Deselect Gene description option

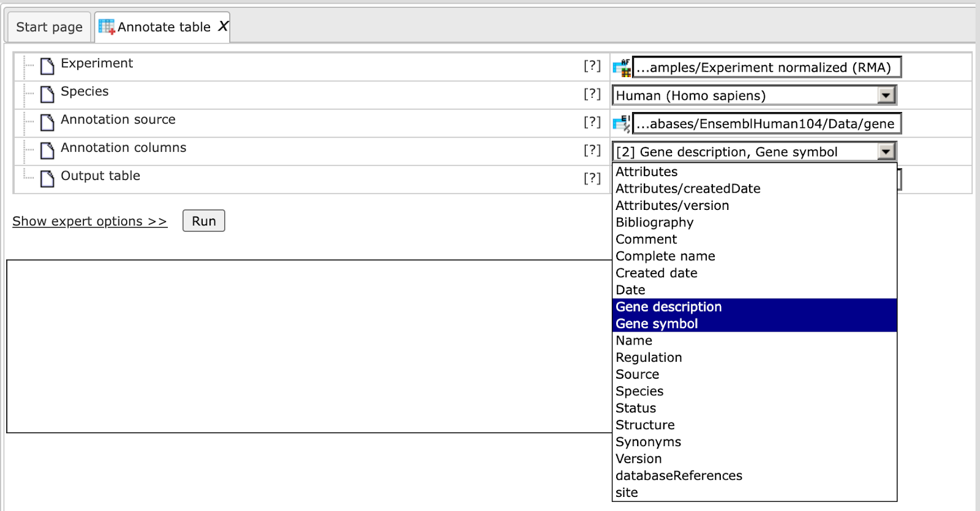click(x=755, y=307)
